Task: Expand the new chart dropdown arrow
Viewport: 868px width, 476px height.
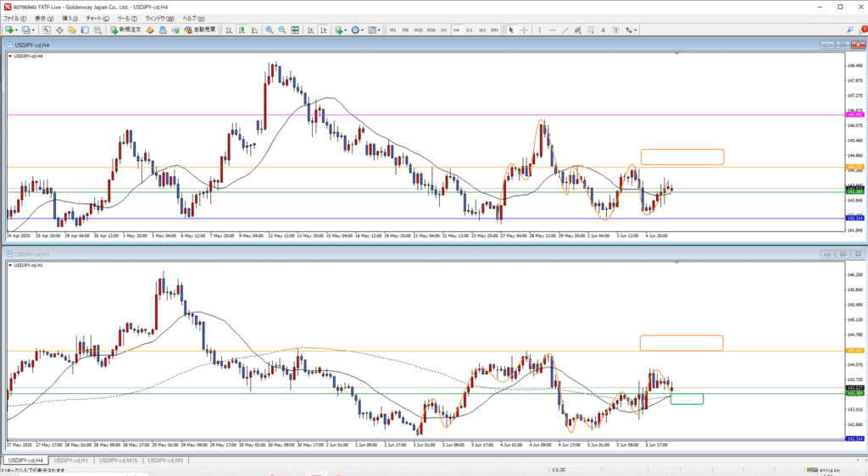Action: pyautogui.click(x=17, y=30)
